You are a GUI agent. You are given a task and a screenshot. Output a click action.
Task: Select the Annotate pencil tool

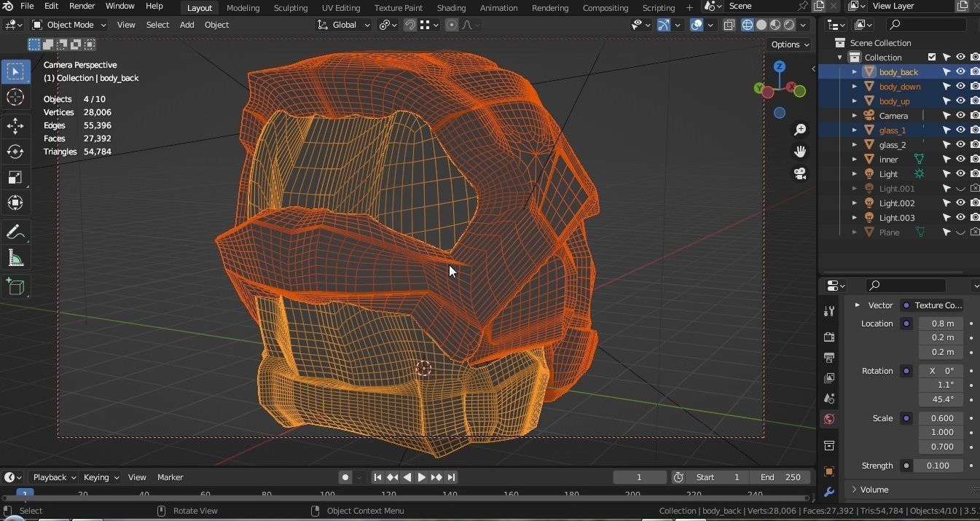[15, 232]
